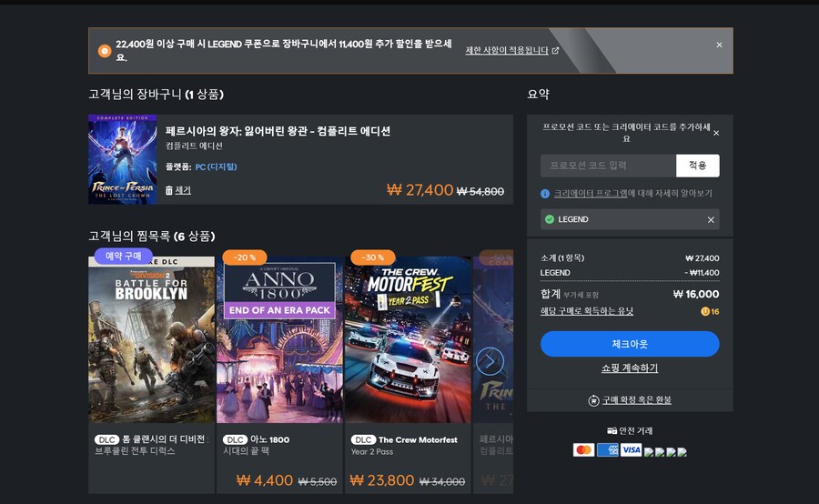819x504 pixels.
Task: Apply promo code with 적용 button
Action: (x=697, y=166)
